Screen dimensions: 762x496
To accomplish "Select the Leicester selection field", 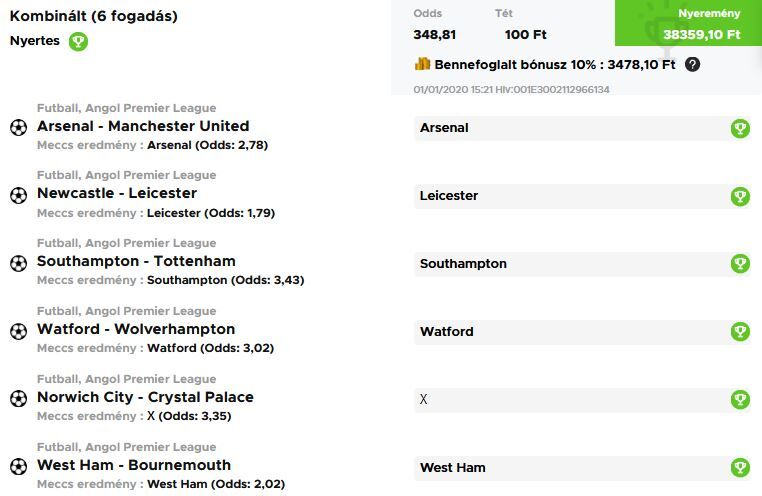I will pos(570,196).
